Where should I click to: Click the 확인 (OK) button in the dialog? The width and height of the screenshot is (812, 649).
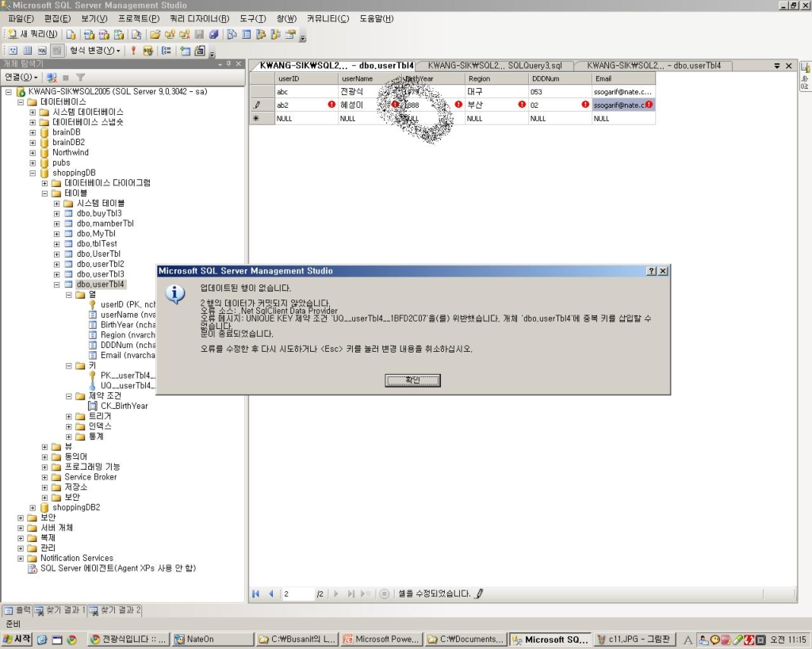pos(412,380)
